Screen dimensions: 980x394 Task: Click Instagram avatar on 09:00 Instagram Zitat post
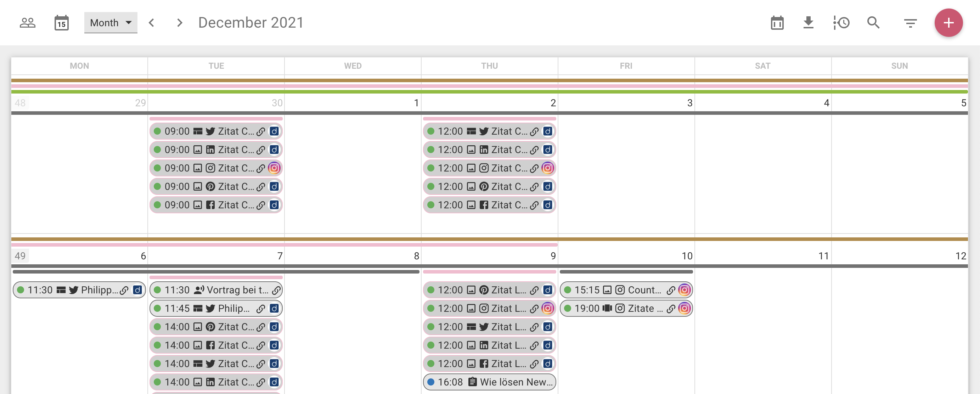(x=274, y=168)
